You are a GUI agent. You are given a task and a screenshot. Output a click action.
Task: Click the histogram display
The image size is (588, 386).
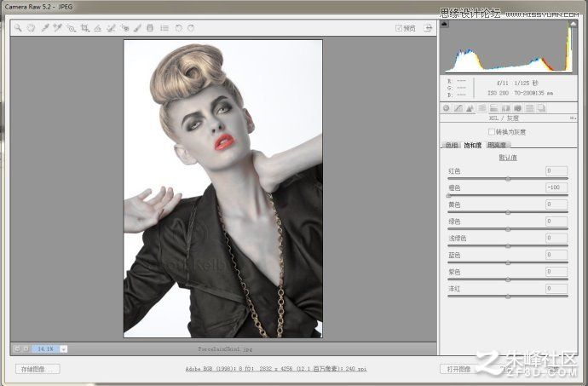(509, 47)
